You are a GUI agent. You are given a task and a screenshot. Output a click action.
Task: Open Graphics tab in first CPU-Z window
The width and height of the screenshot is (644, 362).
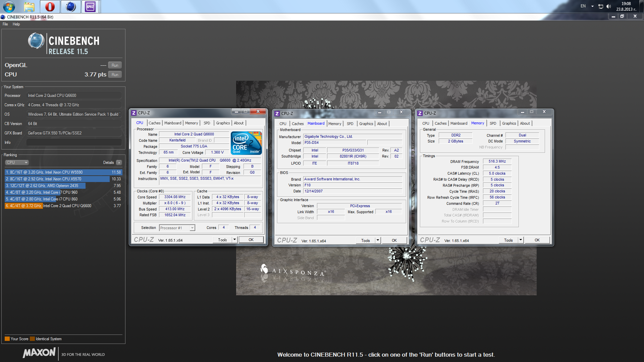[x=223, y=123]
